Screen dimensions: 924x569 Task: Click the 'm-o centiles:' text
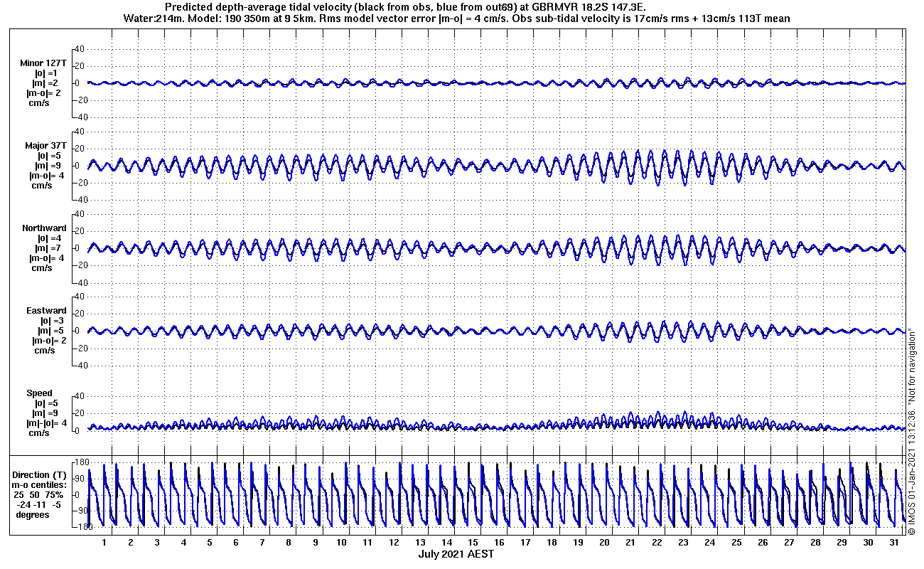pyautogui.click(x=38, y=485)
